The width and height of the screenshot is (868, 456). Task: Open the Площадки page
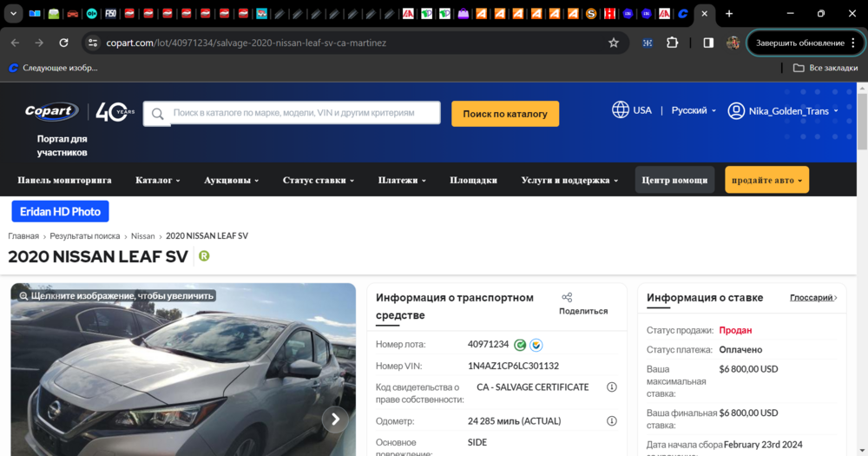tap(473, 180)
